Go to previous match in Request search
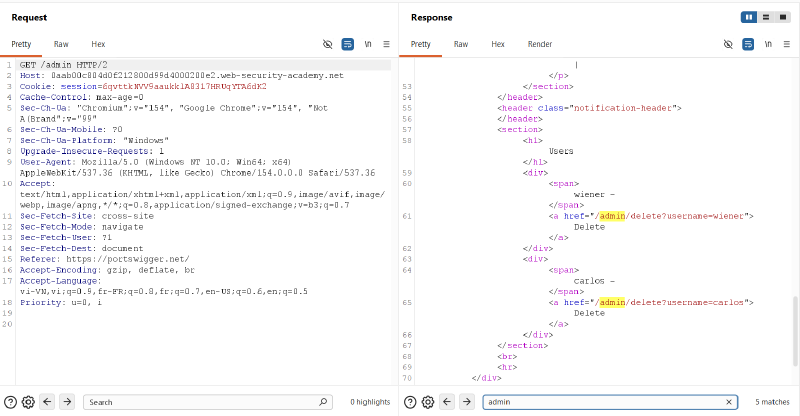The width and height of the screenshot is (800, 416). pyautogui.click(x=47, y=402)
